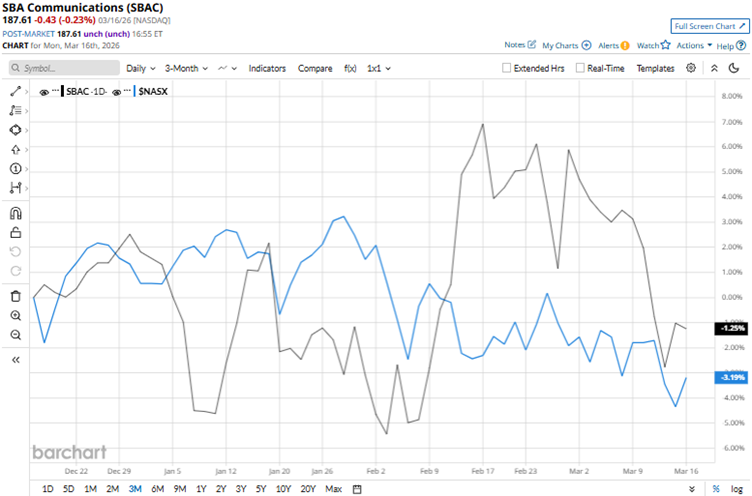Enable the Real-Time checkbox

[x=580, y=68]
